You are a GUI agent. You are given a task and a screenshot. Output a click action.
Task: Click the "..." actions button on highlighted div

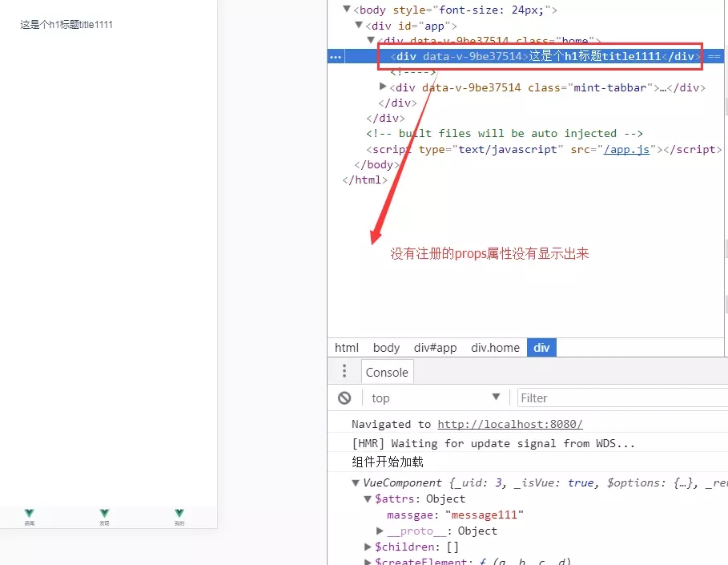(x=336, y=56)
